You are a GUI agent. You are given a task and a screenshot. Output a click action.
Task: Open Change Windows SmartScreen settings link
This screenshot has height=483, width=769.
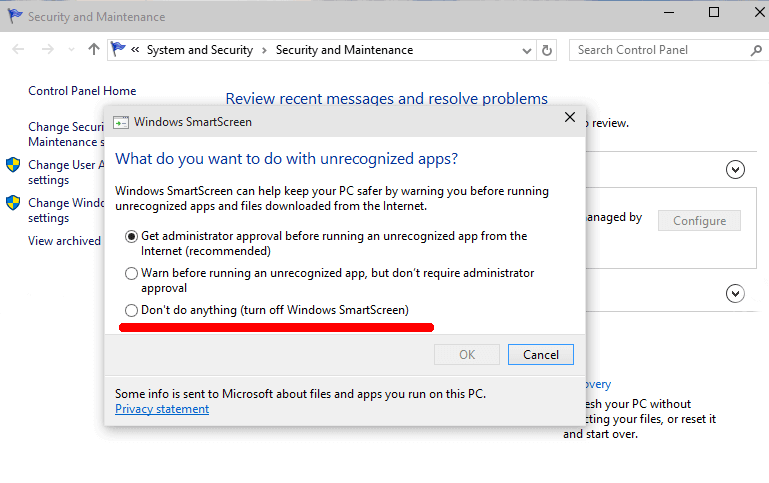click(66, 210)
